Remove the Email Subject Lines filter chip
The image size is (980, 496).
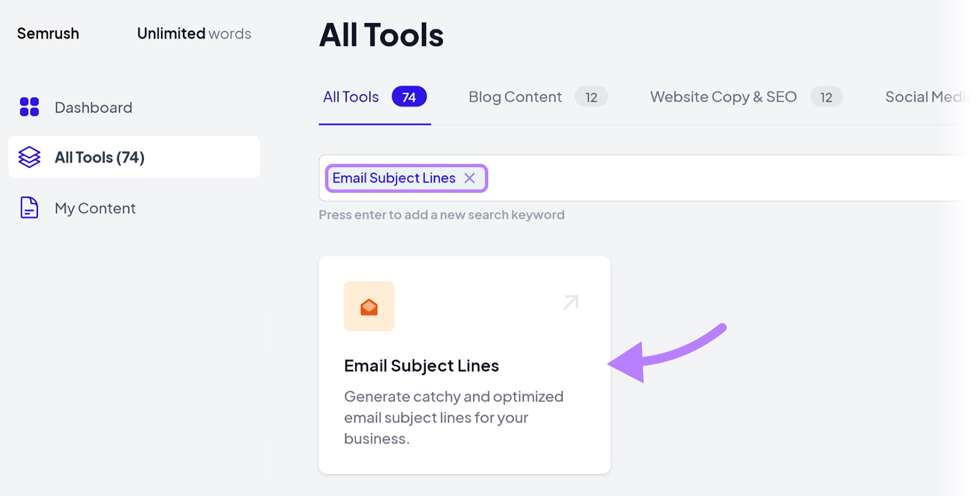pyautogui.click(x=470, y=178)
